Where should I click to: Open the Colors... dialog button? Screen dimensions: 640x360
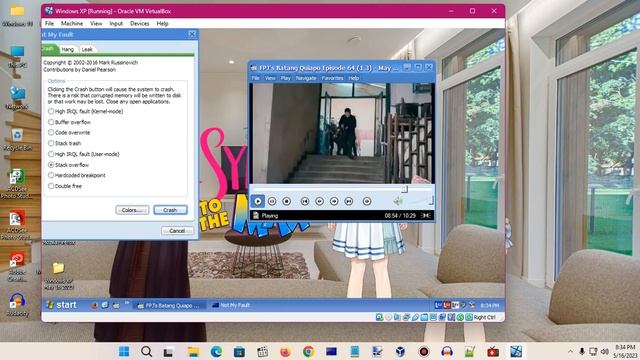pos(132,210)
